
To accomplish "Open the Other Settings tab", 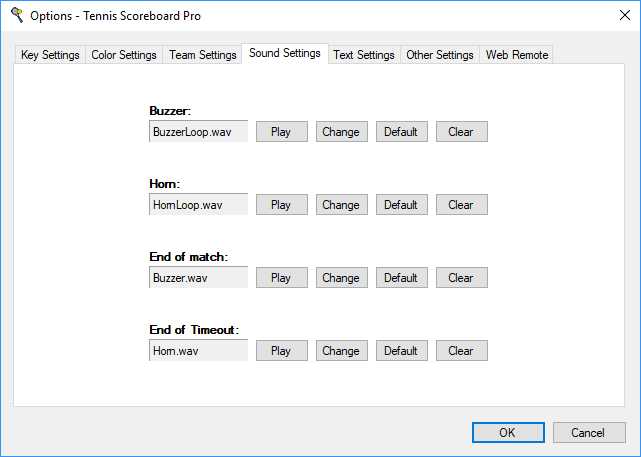I will [439, 55].
